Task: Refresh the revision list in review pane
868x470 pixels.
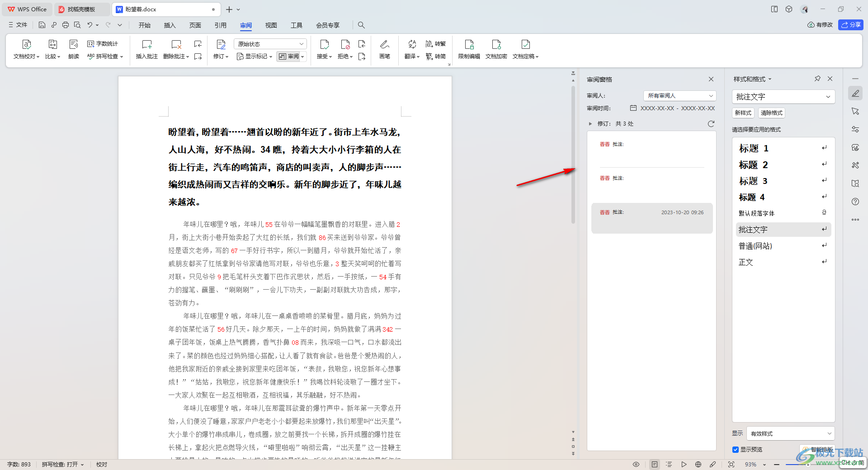Action: tap(711, 124)
